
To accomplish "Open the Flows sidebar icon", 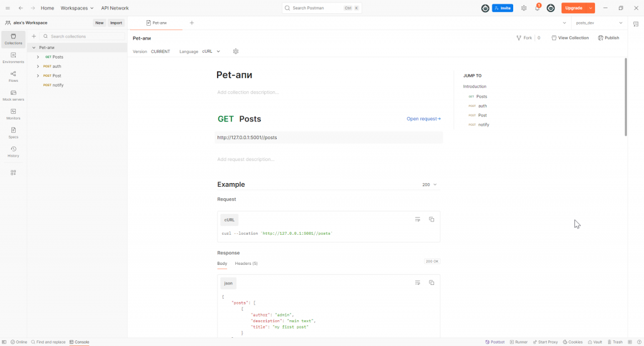I will point(13,77).
